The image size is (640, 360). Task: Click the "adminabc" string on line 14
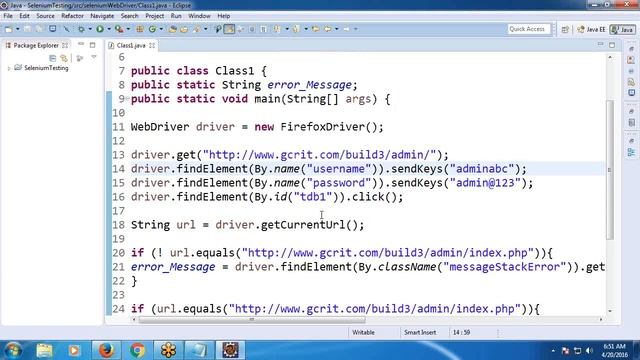(x=482, y=169)
